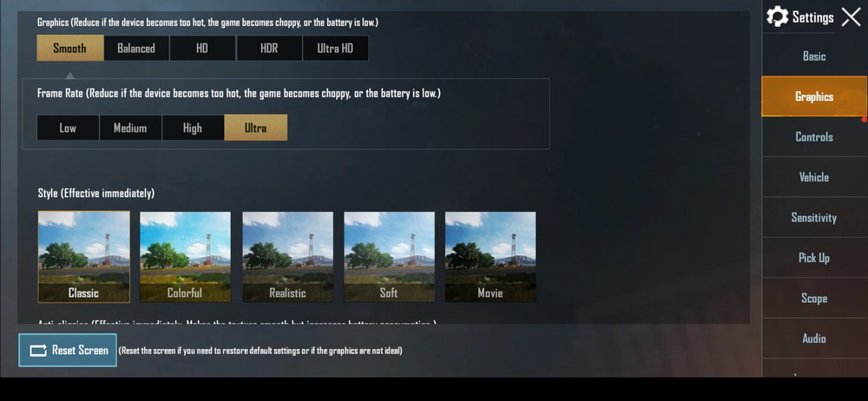Pick the Classic style thumbnail
Viewport: 868px width, 401px height.
click(83, 257)
